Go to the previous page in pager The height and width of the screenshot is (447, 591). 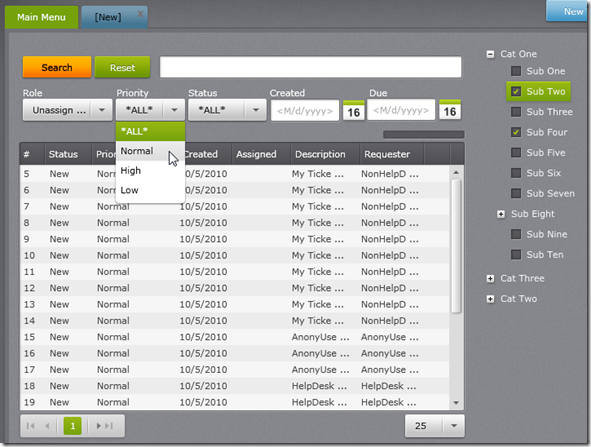tap(47, 426)
